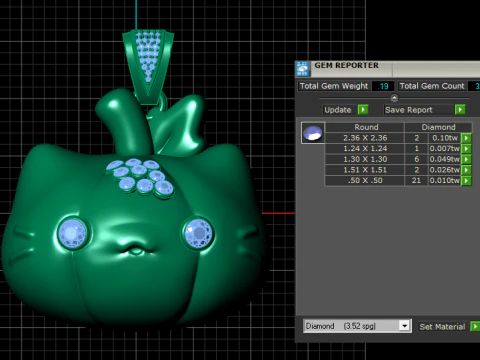480x360 pixels.
Task: Click the 0.007tw weight cell
Action: point(445,149)
